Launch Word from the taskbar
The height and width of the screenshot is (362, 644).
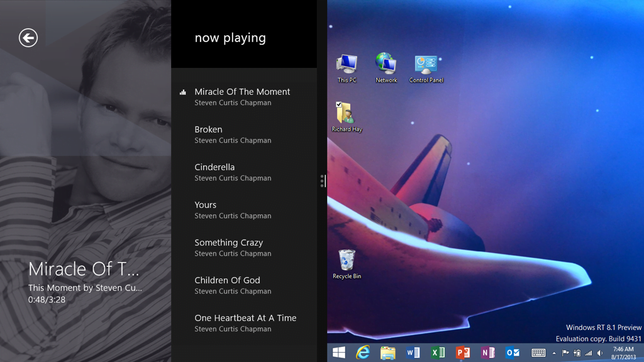[413, 353]
